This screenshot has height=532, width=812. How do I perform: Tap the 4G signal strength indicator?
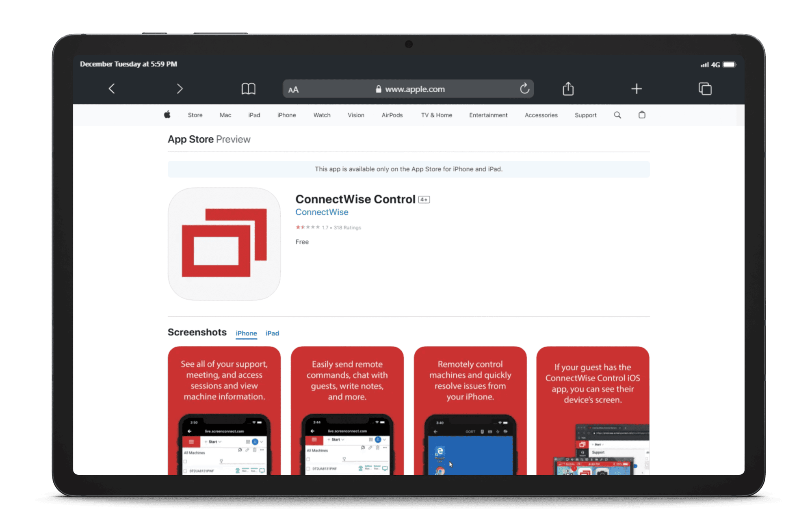coord(710,65)
